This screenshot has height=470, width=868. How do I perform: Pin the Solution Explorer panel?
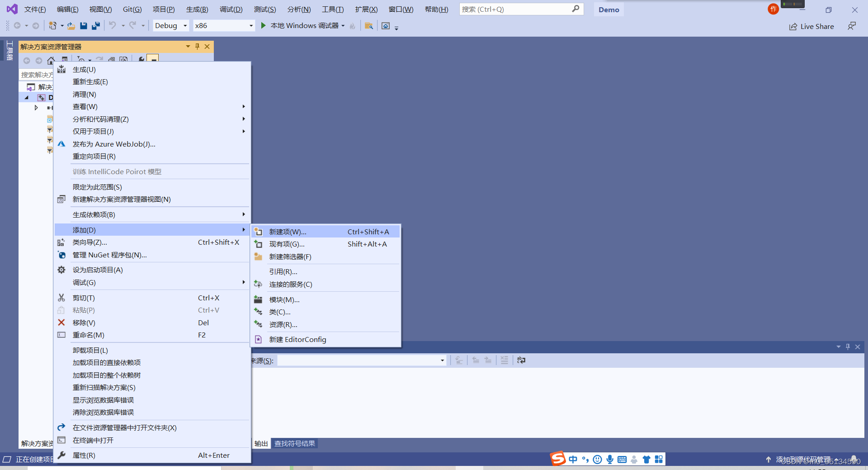(197, 46)
